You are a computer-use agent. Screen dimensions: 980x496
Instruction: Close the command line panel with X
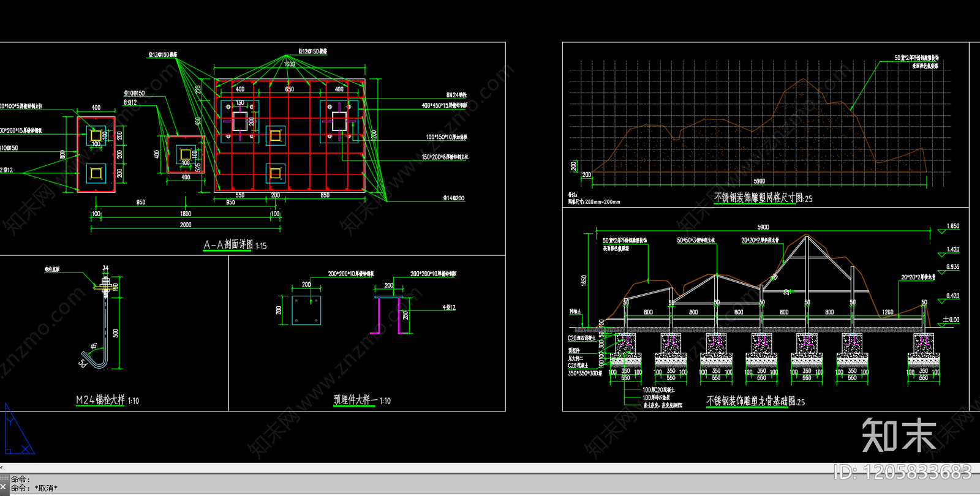4,487
